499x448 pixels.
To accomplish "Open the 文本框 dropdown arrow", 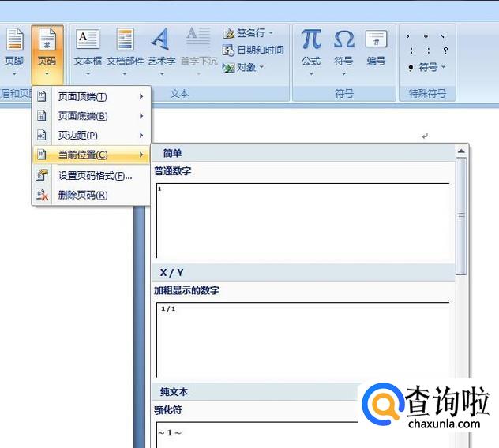I will point(88,74).
